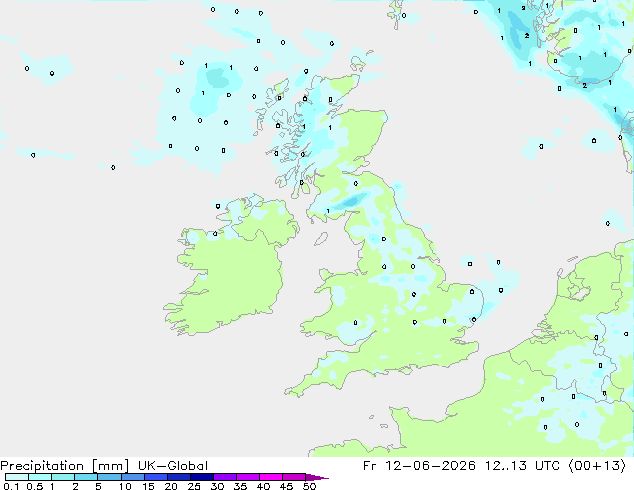The image size is (634, 490).
Task: Click the '(00+13)' forecast offset label
Action: point(597,466)
